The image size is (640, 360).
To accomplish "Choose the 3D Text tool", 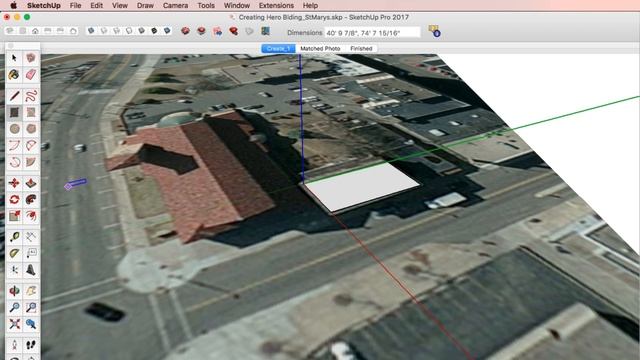I will (x=31, y=270).
